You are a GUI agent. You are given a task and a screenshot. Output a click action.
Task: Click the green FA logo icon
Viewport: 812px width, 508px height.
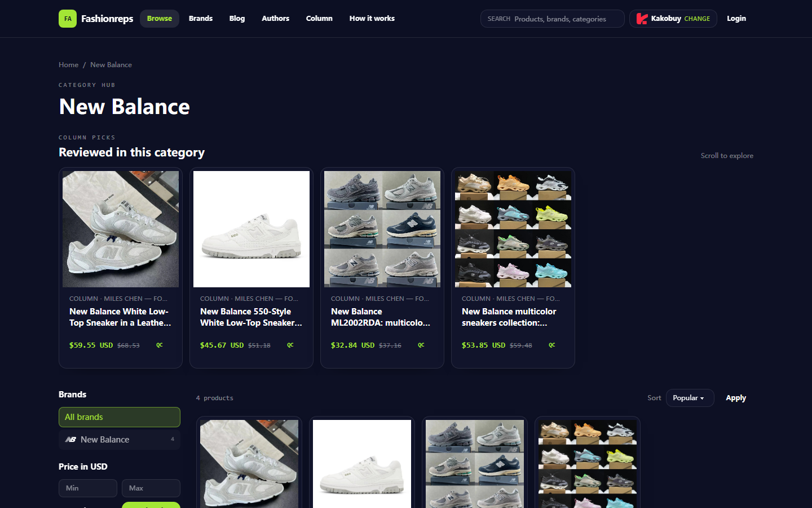[x=68, y=19]
